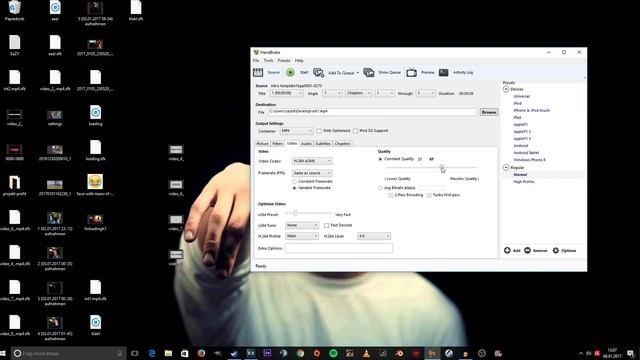Switch to the Picture tab

point(262,144)
